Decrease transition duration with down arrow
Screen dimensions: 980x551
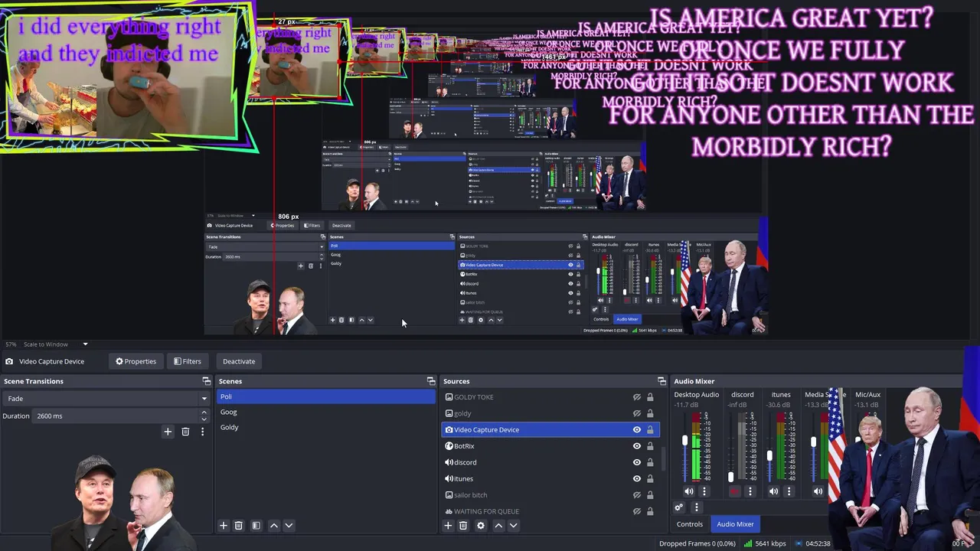(x=204, y=419)
